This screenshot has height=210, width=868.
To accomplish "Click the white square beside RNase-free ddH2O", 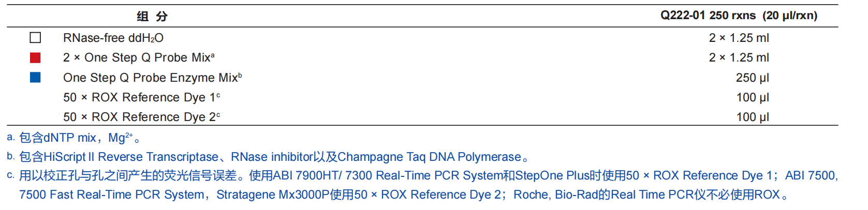I will (x=35, y=38).
